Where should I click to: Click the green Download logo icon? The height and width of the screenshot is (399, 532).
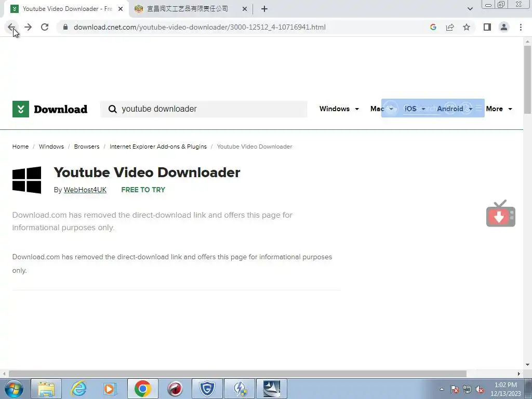tap(21, 109)
